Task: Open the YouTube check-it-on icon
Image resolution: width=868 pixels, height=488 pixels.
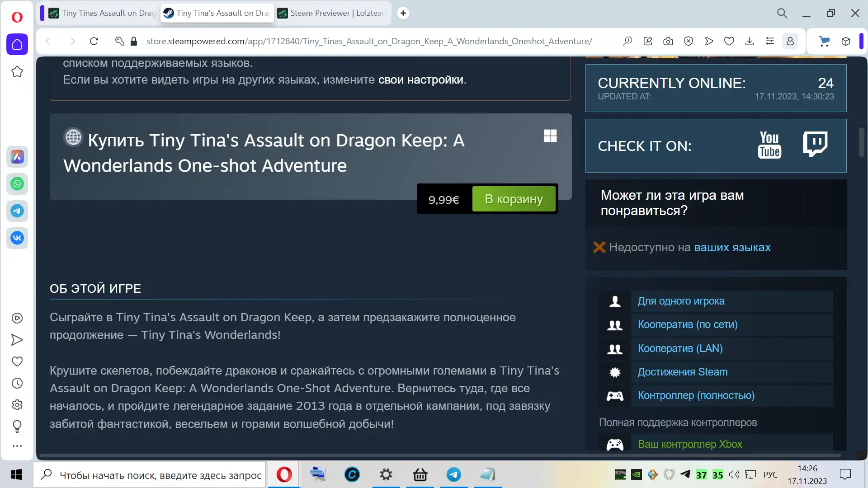Action: pyautogui.click(x=769, y=145)
